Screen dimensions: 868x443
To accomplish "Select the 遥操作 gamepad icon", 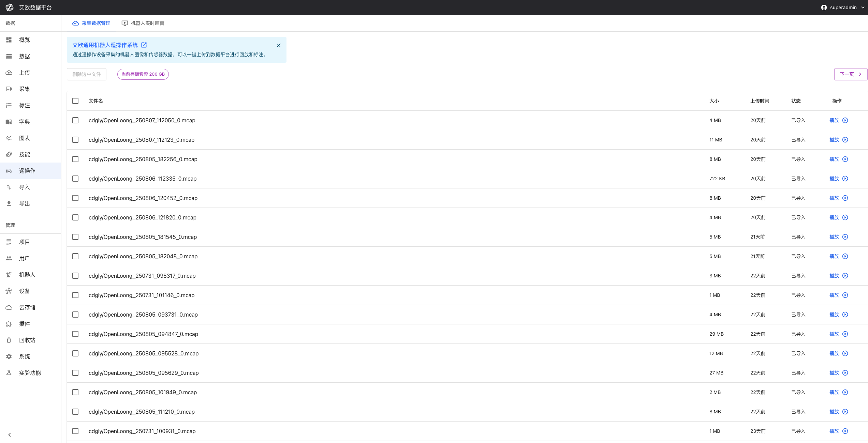I will (x=9, y=171).
